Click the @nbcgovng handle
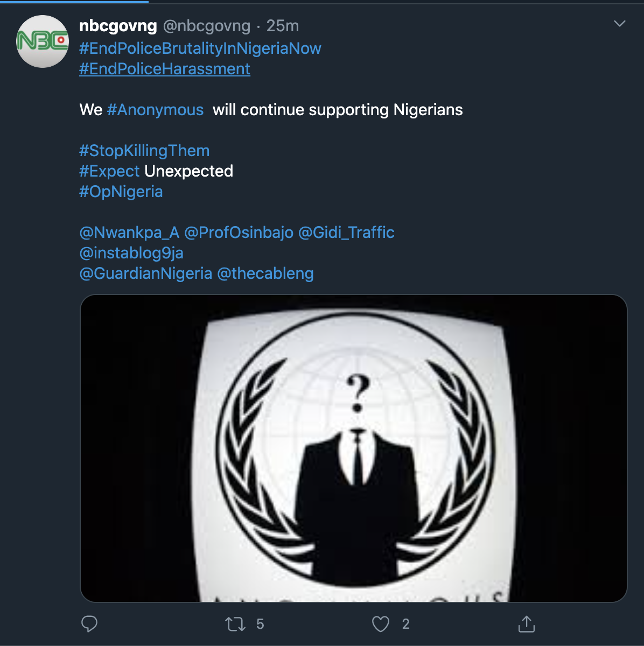The height and width of the screenshot is (646, 644). click(x=207, y=26)
